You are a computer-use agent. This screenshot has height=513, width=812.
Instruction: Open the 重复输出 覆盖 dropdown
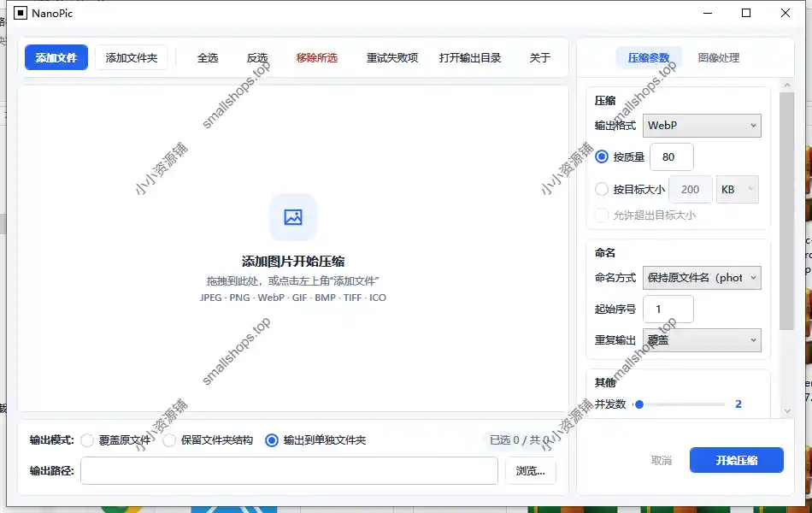click(702, 340)
